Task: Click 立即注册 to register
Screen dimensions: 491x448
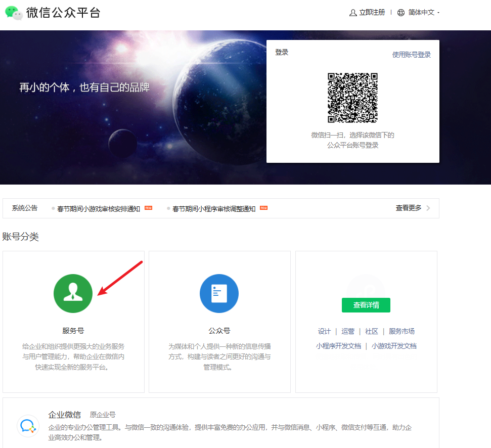Action: tap(372, 13)
